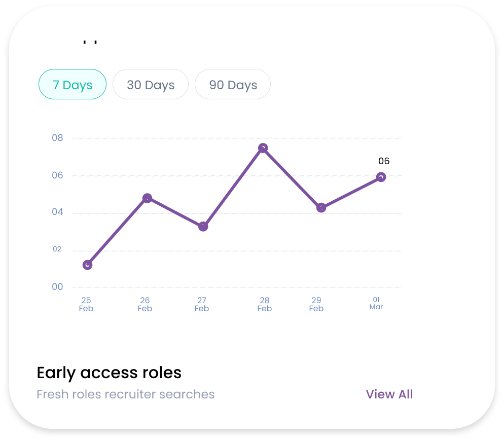Click the 06 value label above the last point
Image resolution: width=504 pixels, height=441 pixels.
[384, 161]
